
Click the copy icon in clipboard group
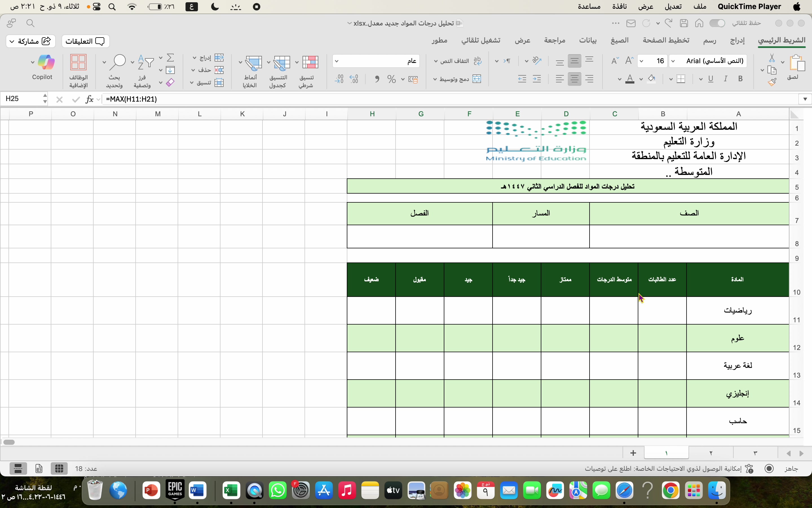click(772, 70)
